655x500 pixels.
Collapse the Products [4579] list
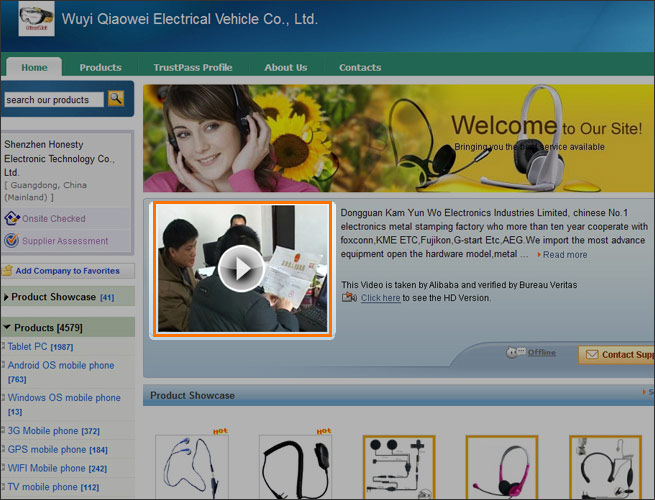pos(7,327)
